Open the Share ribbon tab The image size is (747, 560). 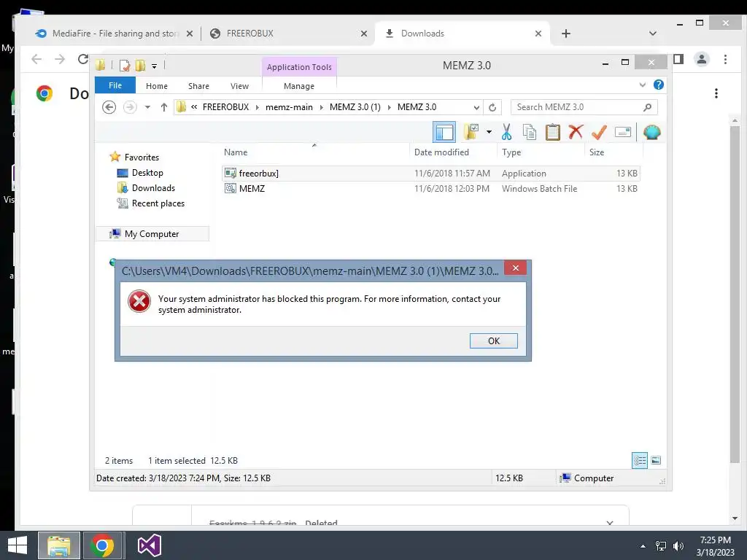(198, 86)
